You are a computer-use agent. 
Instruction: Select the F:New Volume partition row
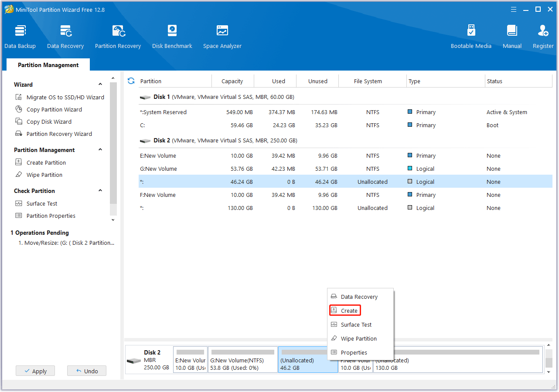[345, 195]
